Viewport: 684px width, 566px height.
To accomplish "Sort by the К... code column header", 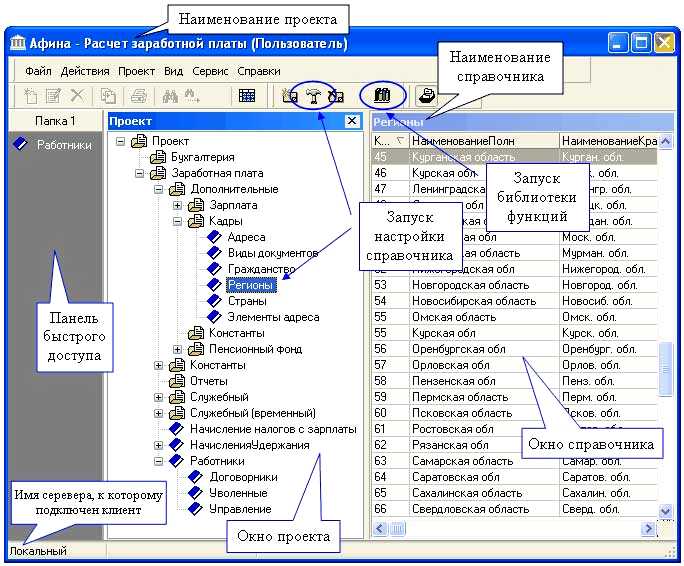I will (390, 141).
